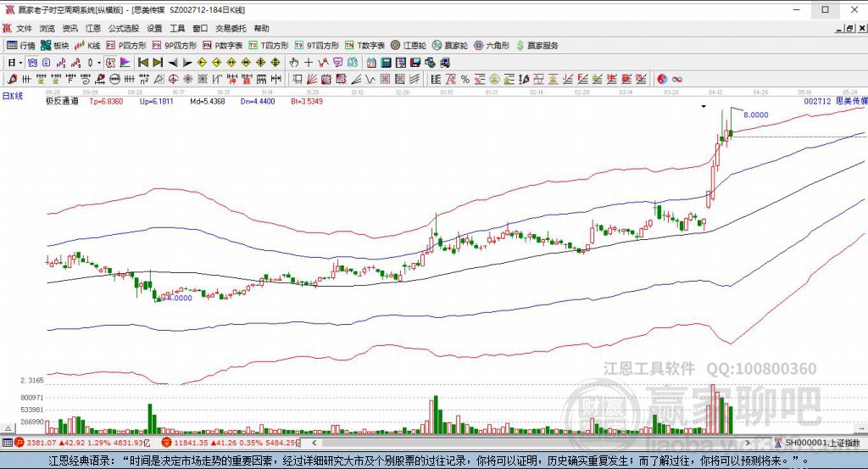
Task: Open the calendar date icon
Action: coord(371,63)
